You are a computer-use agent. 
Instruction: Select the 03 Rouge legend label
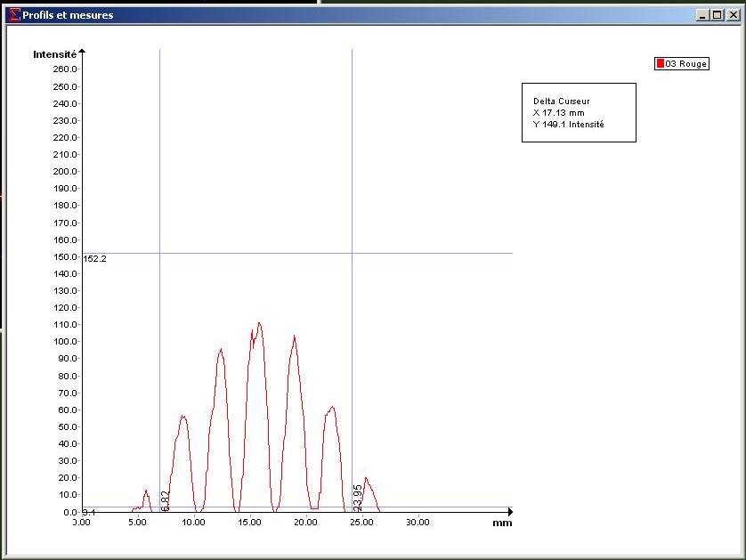685,64
